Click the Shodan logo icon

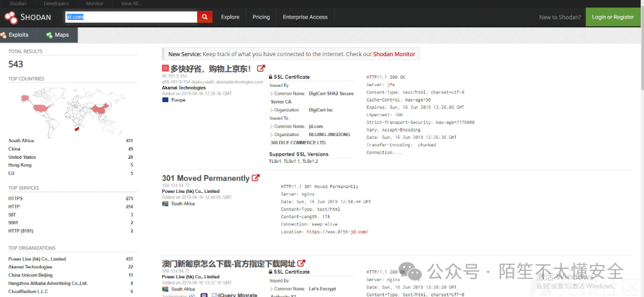[11, 17]
